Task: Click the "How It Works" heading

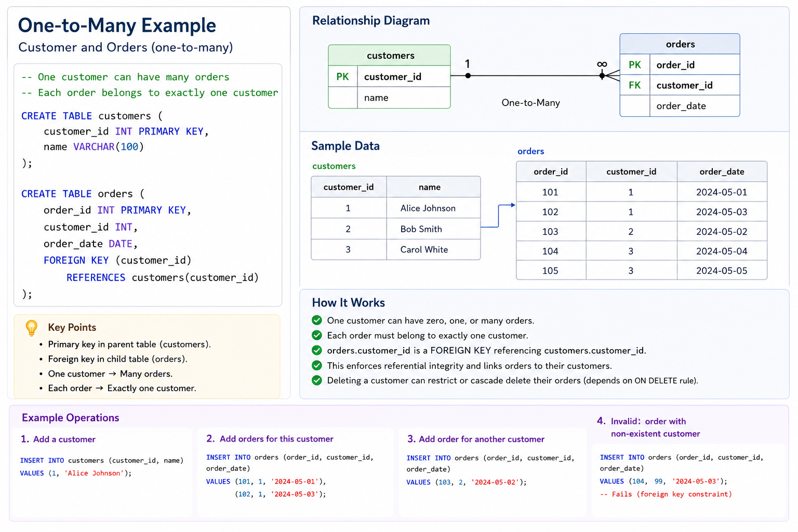Action: tap(349, 303)
